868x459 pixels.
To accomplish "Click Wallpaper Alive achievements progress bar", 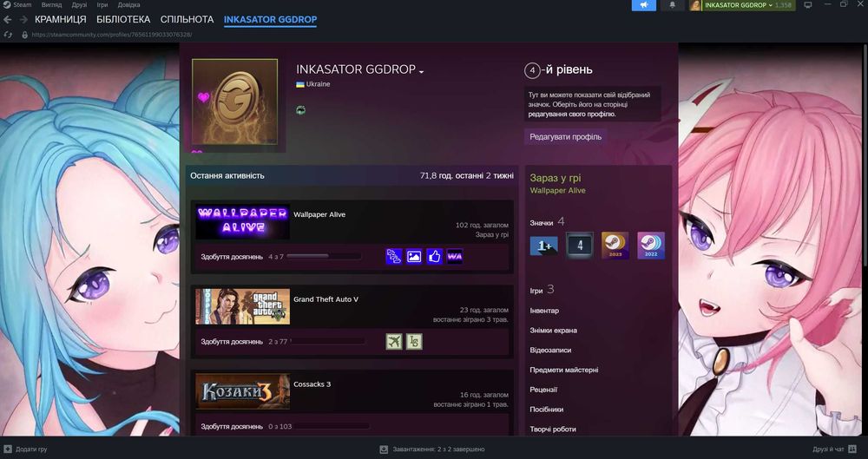I will point(324,256).
